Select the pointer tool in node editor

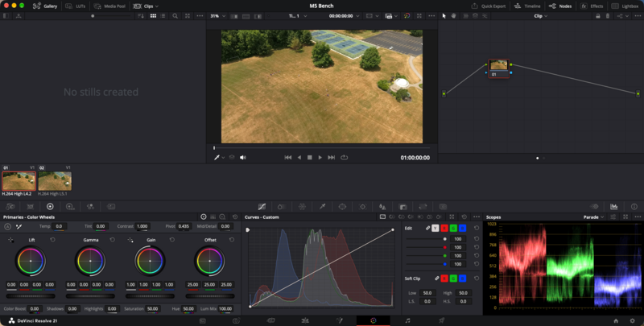(444, 16)
